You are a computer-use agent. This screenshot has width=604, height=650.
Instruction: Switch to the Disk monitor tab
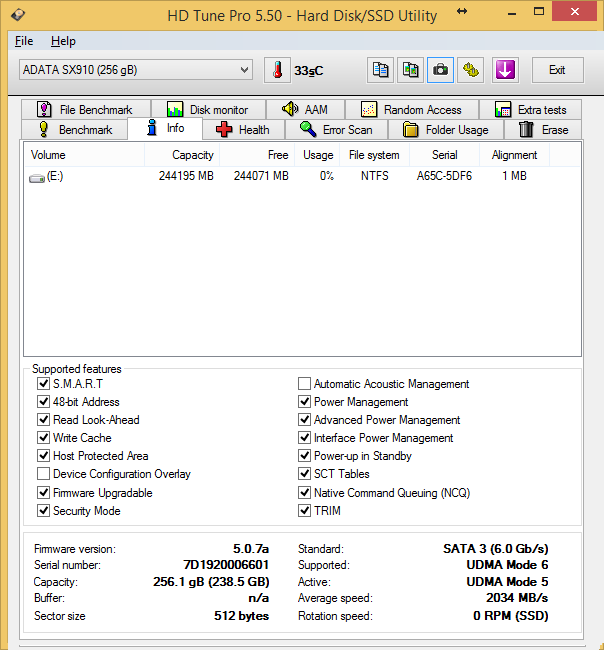[x=209, y=109]
